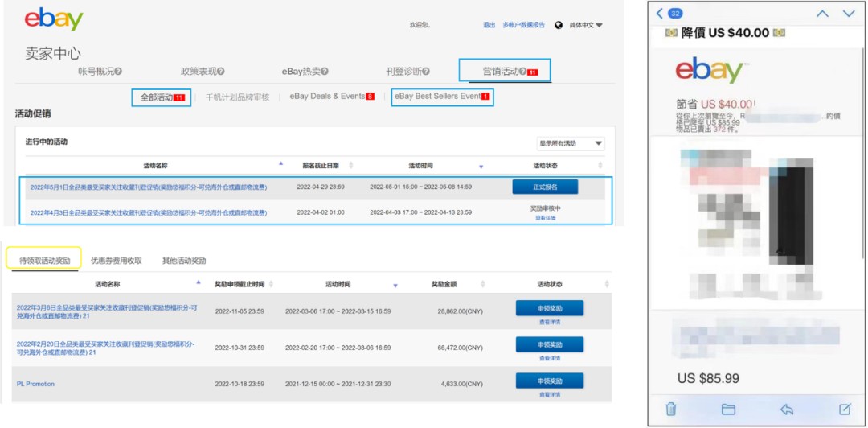Screen dimensions: 868x428
Task: Sort ongoing activities by 报名截止日期 arrows
Action: click(350, 165)
